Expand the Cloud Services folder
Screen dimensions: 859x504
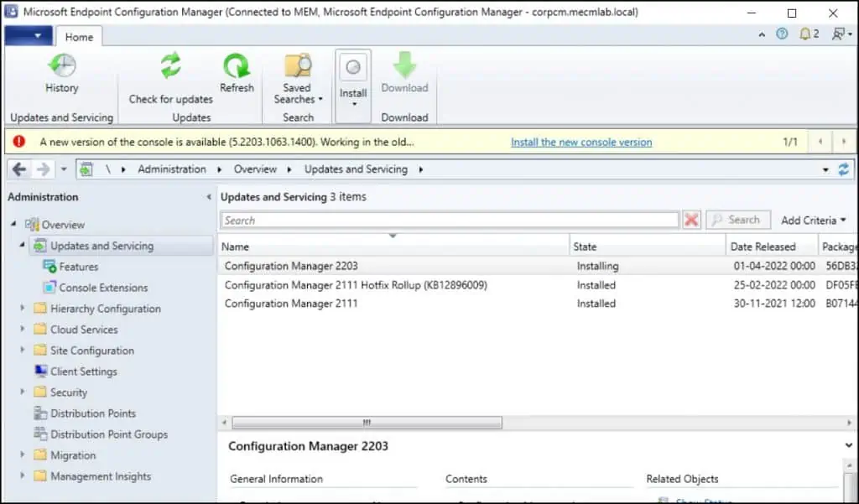[23, 330]
